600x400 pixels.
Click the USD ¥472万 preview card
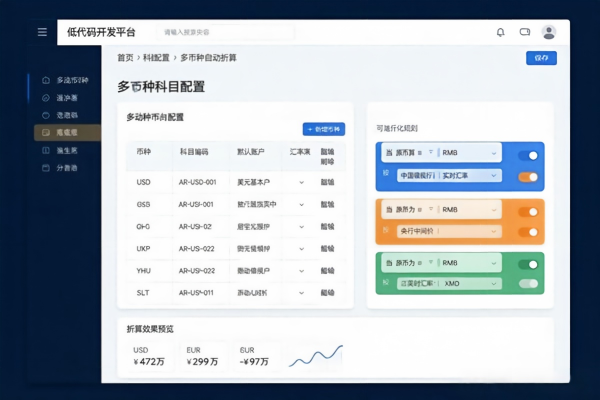(x=149, y=356)
